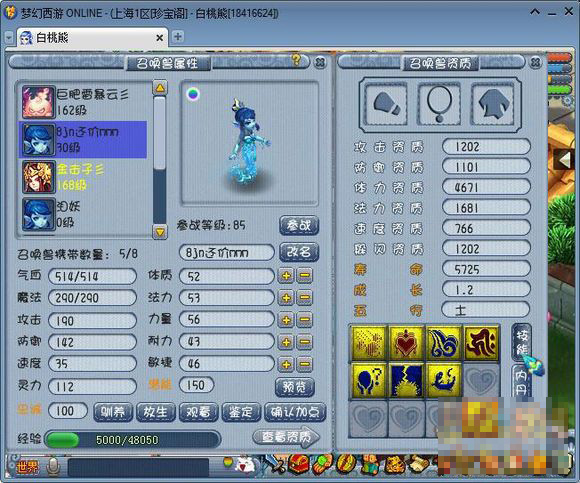Select the dark red flying skill icon
The image size is (580, 483).
[x=481, y=342]
